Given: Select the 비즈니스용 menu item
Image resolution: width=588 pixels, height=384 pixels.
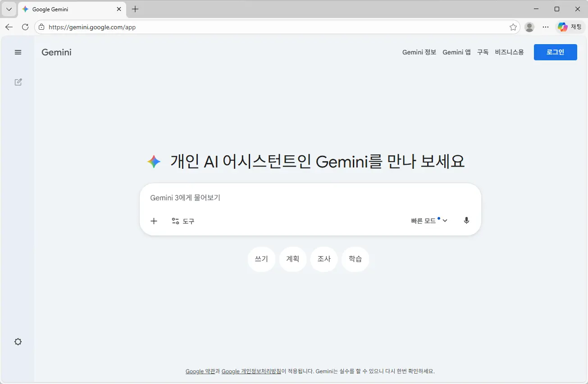Looking at the screenshot, I should pyautogui.click(x=509, y=52).
